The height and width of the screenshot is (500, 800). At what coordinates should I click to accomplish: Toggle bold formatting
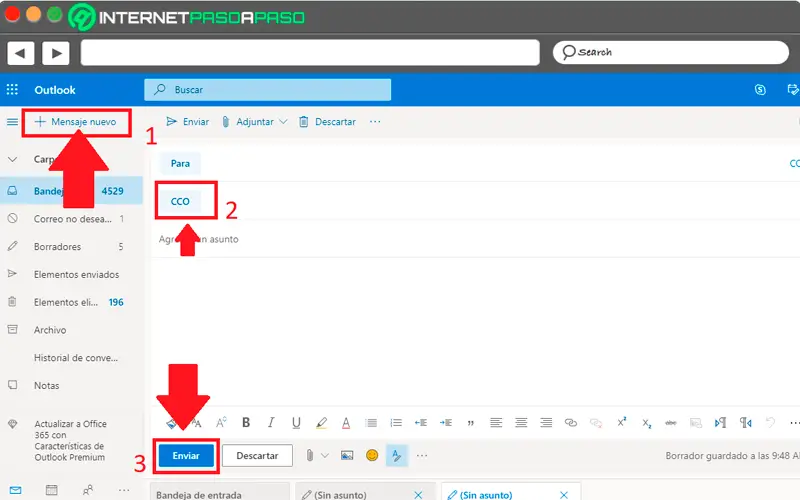click(246, 422)
